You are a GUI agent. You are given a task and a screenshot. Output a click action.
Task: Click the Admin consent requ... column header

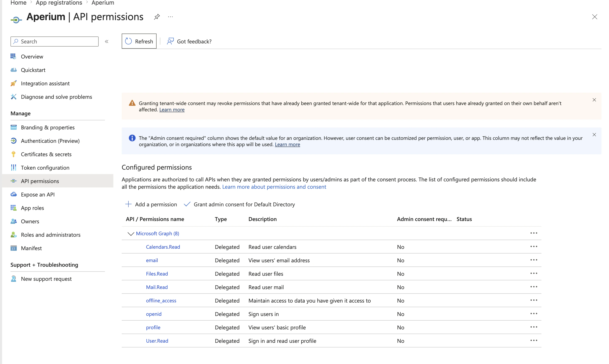(x=424, y=219)
